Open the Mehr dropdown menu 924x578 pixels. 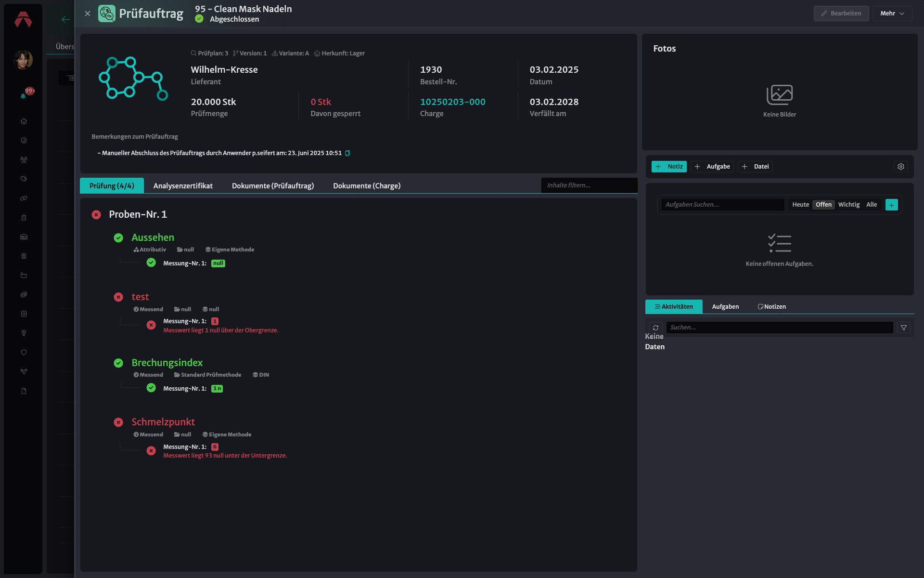[x=892, y=13]
